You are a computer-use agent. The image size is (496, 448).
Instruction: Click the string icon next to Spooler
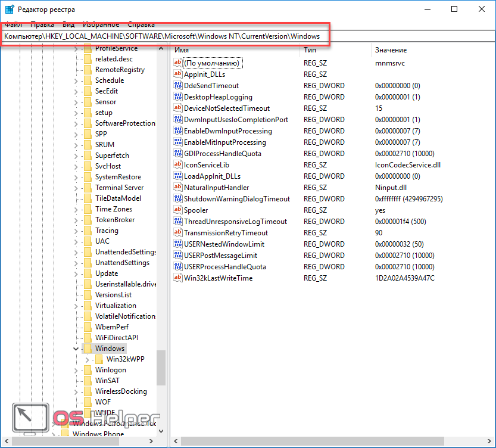[x=178, y=210]
